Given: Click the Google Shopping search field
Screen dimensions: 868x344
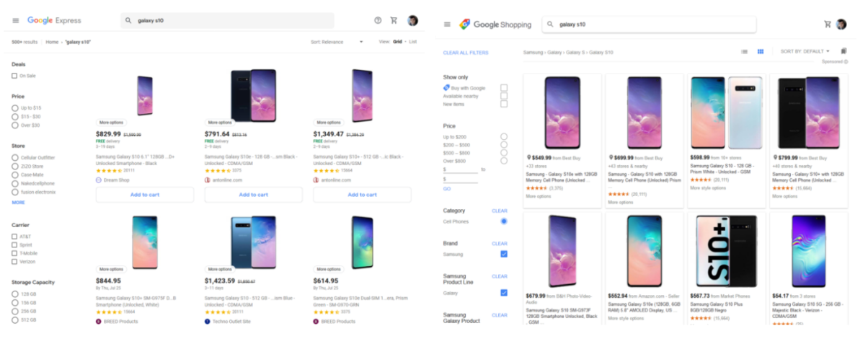Looking at the screenshot, I should (x=649, y=25).
